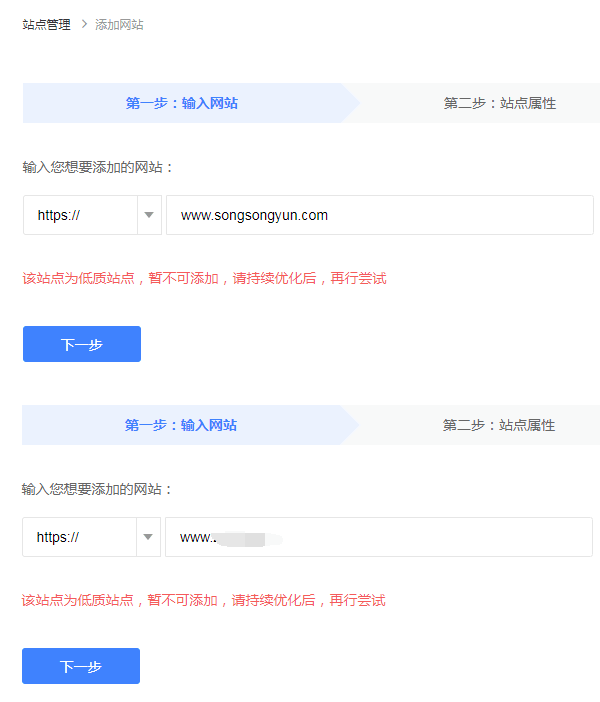600x702 pixels.
Task: Focus the www.songsongyun.com website input field
Action: pyautogui.click(x=380, y=215)
